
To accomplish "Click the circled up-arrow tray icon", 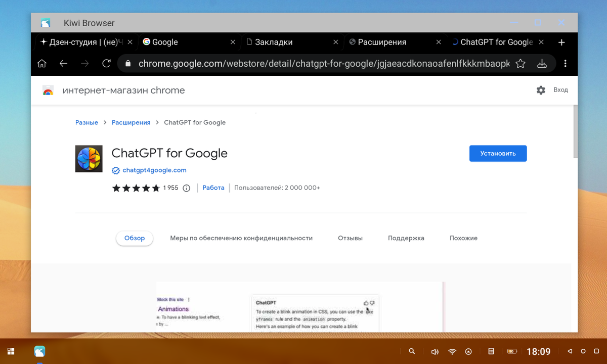I will (x=468, y=351).
